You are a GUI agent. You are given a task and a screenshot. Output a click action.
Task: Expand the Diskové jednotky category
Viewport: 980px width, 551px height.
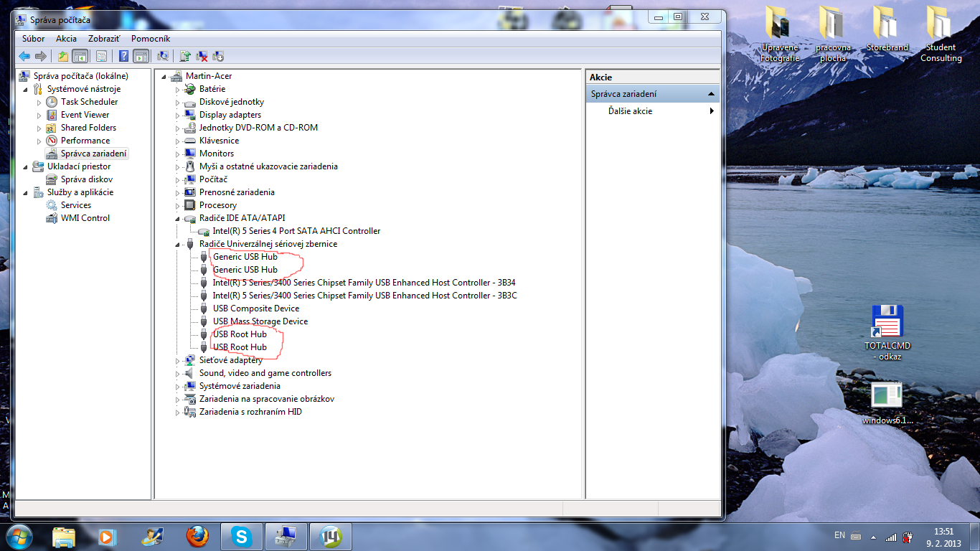[178, 102]
